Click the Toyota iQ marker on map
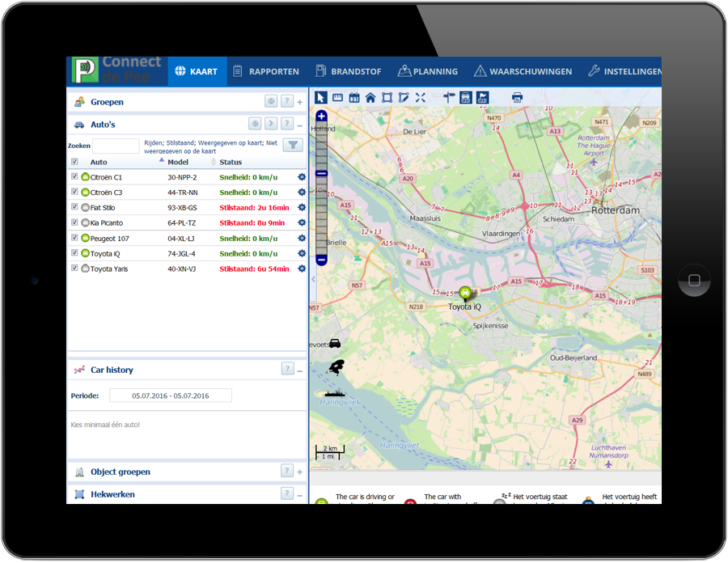The width and height of the screenshot is (728, 563). 465,294
